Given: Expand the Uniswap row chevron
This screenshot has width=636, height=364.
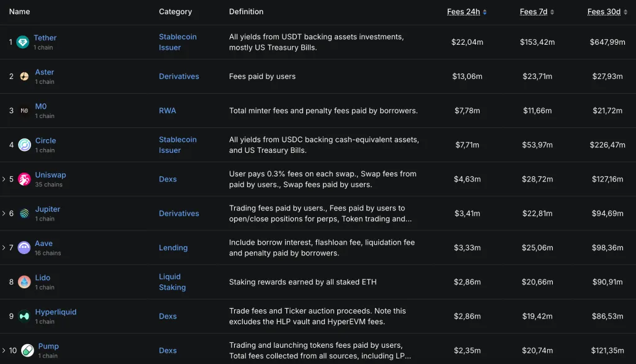Looking at the screenshot, I should point(4,180).
